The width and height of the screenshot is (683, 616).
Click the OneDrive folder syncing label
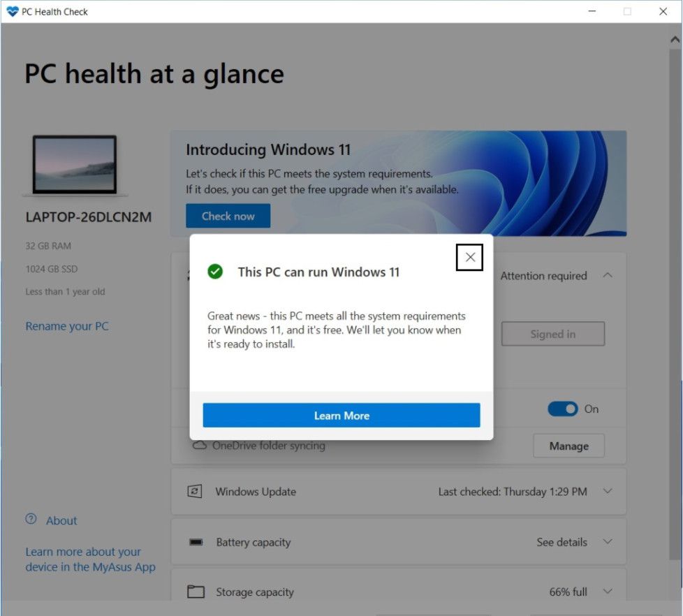(x=269, y=446)
